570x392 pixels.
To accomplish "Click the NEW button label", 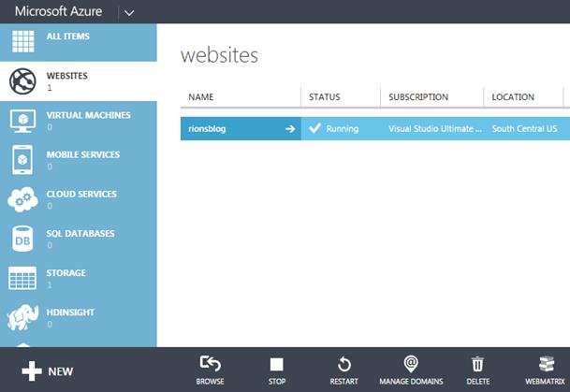I will [x=60, y=371].
